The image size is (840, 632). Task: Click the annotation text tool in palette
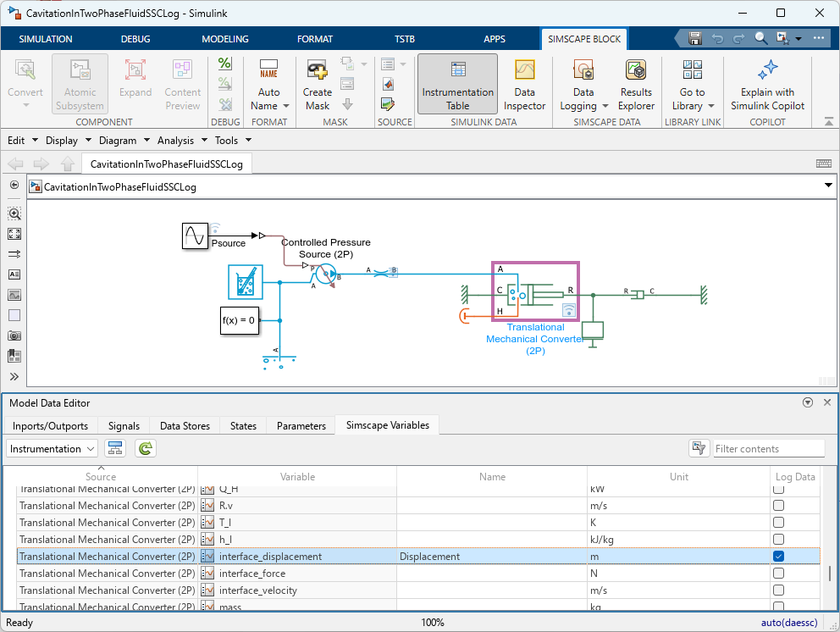pos(14,274)
